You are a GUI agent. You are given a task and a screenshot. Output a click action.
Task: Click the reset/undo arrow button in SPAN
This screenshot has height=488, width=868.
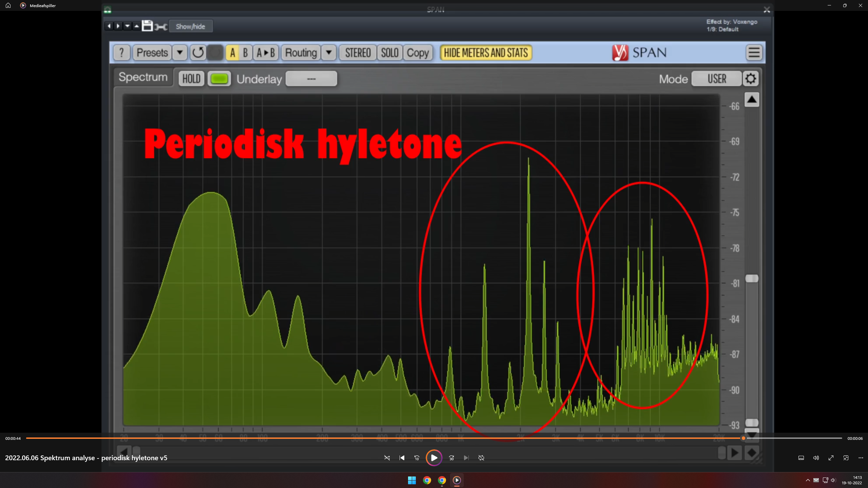(198, 53)
